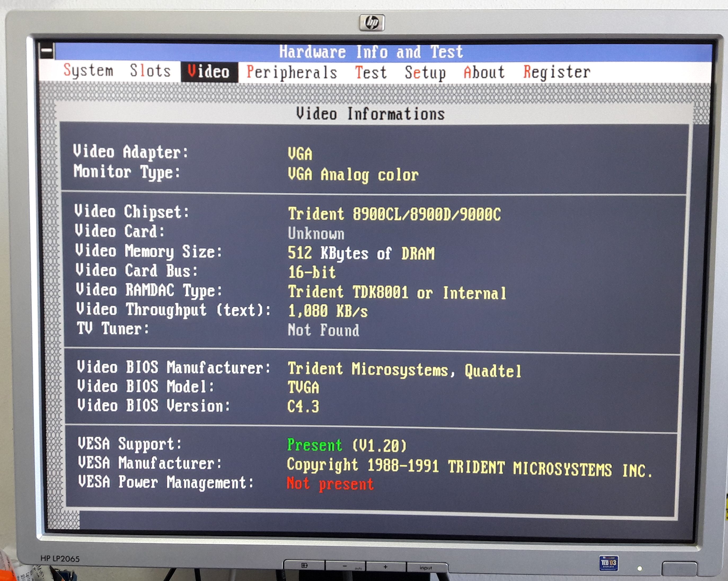Click the 'Video Card:' label
Viewport: 728px width, 581px height.
(x=120, y=231)
